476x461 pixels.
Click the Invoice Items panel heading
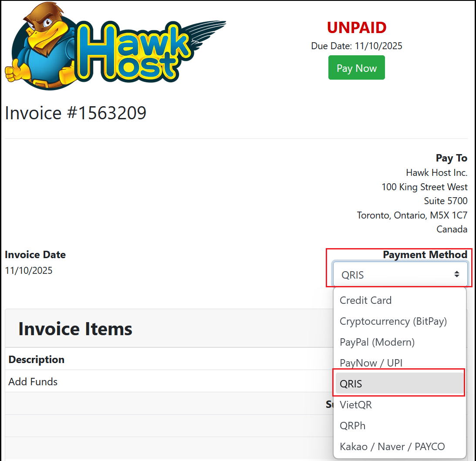click(x=75, y=329)
